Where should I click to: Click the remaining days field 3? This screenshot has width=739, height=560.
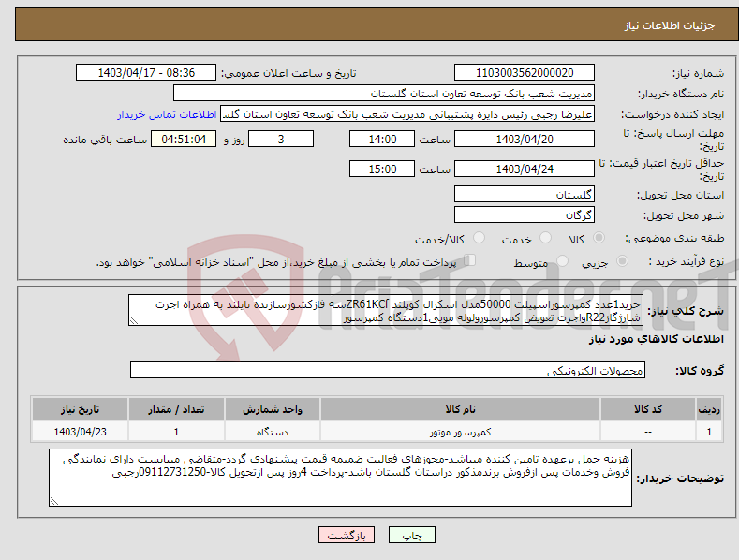click(281, 139)
